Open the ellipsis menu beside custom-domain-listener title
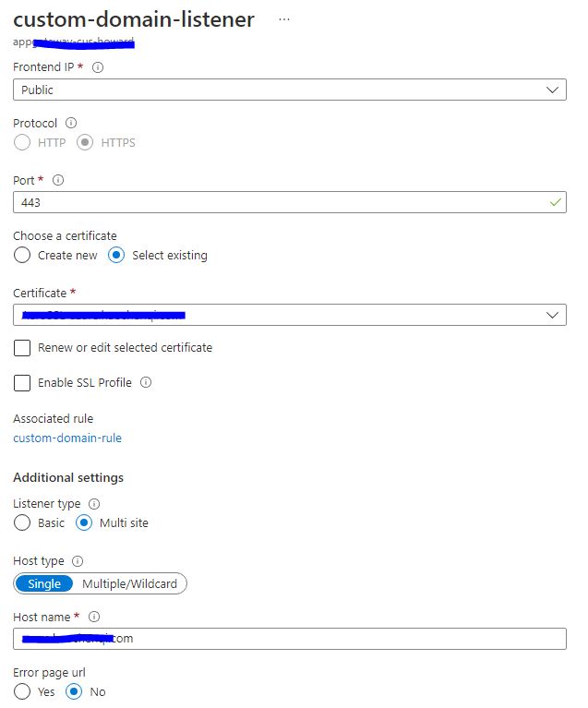Screen dimensions: 588x708 pyautogui.click(x=284, y=19)
